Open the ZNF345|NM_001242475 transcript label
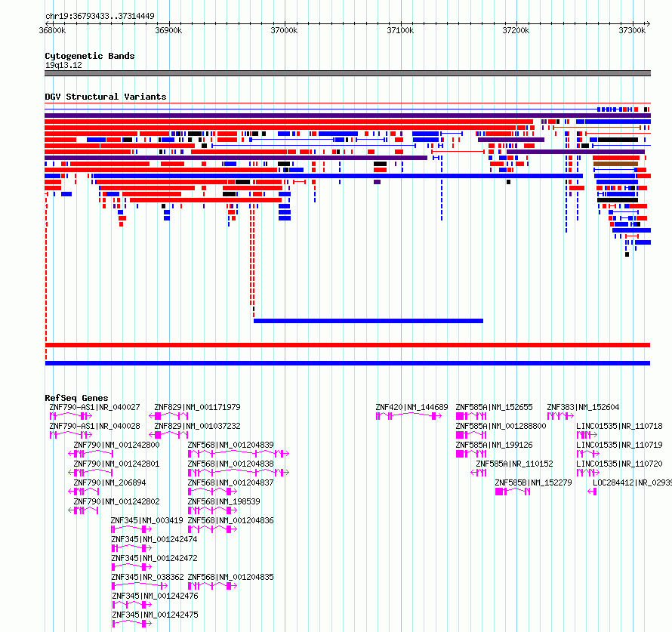Screen dimensions: 672x632 click(x=155, y=615)
